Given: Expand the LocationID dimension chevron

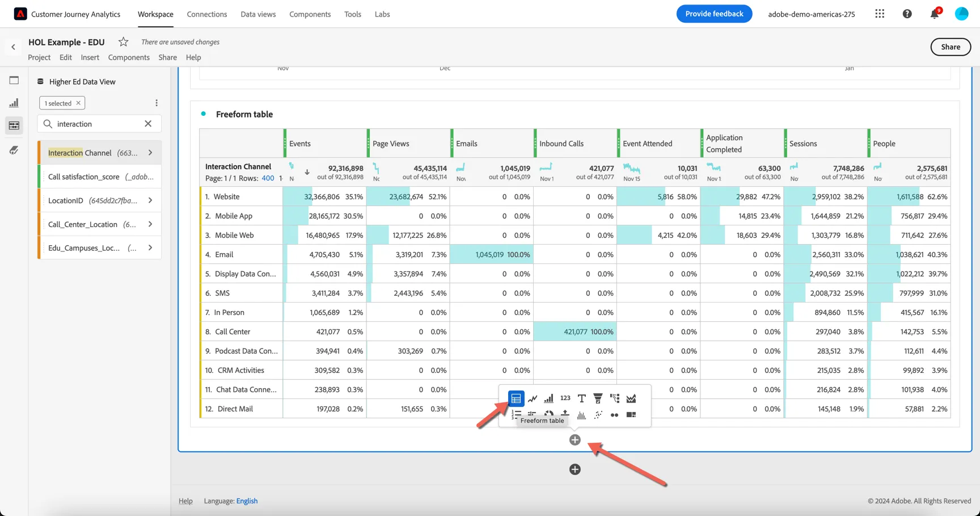Looking at the screenshot, I should 150,200.
